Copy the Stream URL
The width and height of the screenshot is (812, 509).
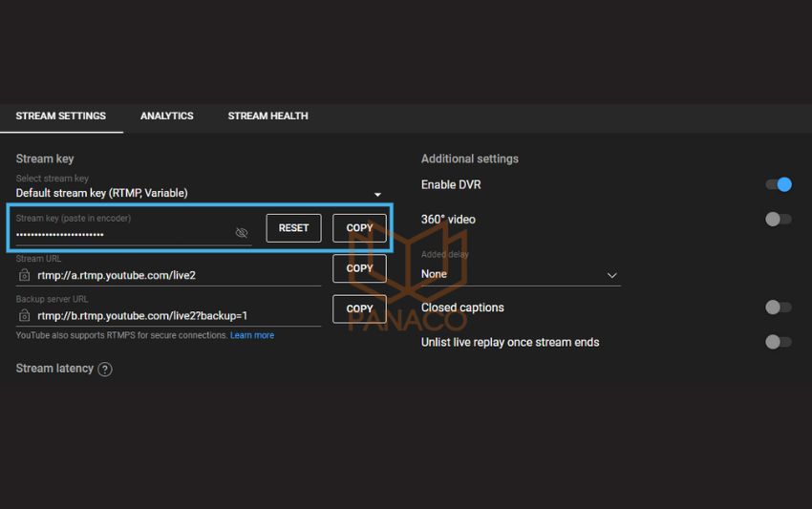click(x=359, y=268)
